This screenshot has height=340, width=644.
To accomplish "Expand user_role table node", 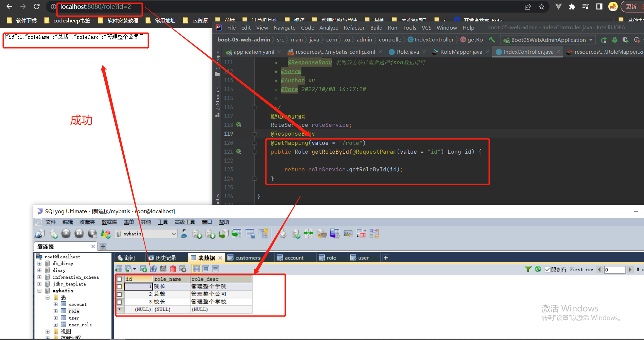I will [x=55, y=325].
